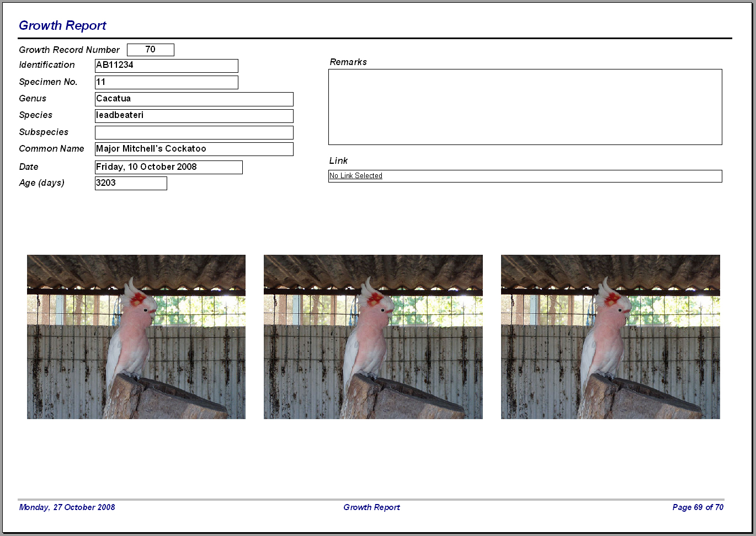Click the Age (days) label
This screenshot has height=536, width=756.
coord(41,183)
